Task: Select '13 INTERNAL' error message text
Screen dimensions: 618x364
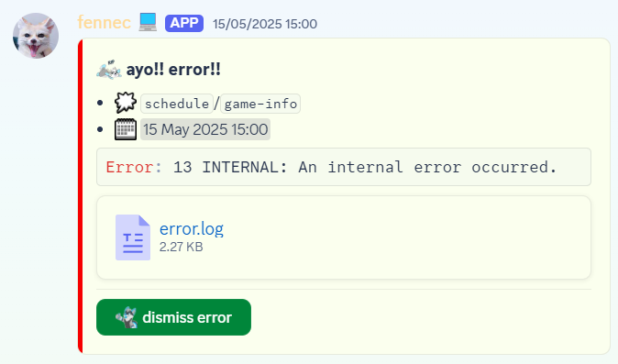Action: coord(230,167)
